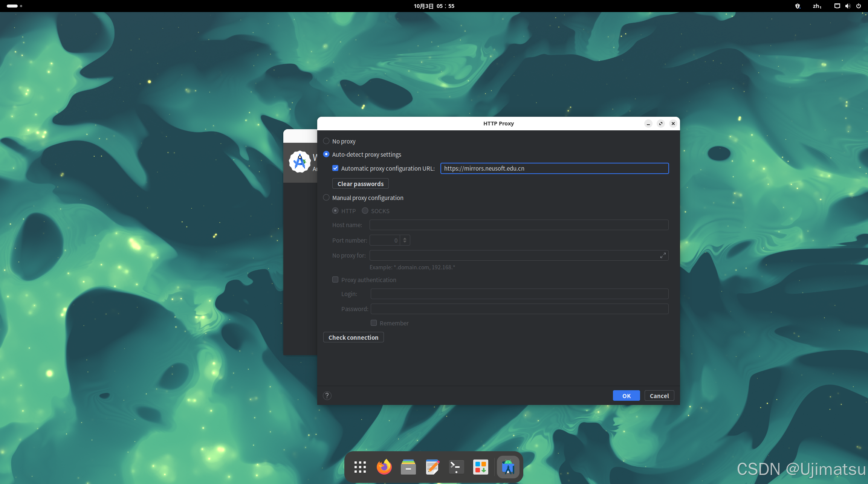Image resolution: width=868 pixels, height=484 pixels.
Task: Select the No proxy radio button
Action: click(x=326, y=141)
